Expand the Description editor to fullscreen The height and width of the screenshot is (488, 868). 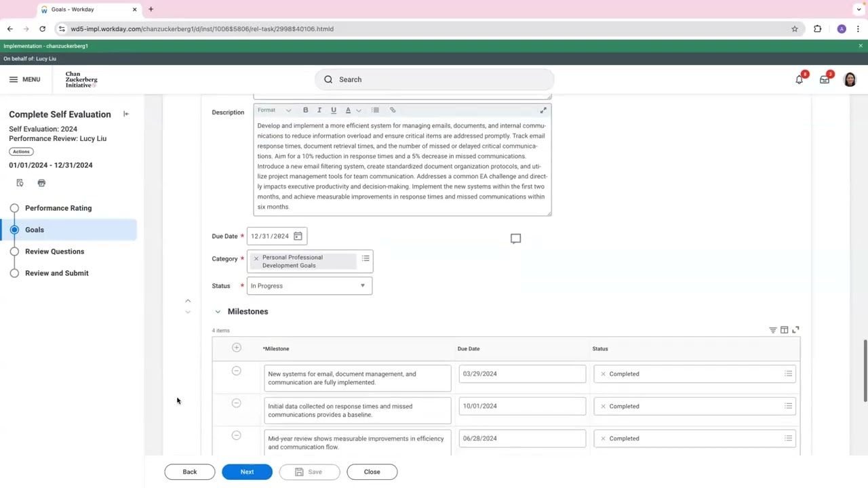[x=543, y=110]
